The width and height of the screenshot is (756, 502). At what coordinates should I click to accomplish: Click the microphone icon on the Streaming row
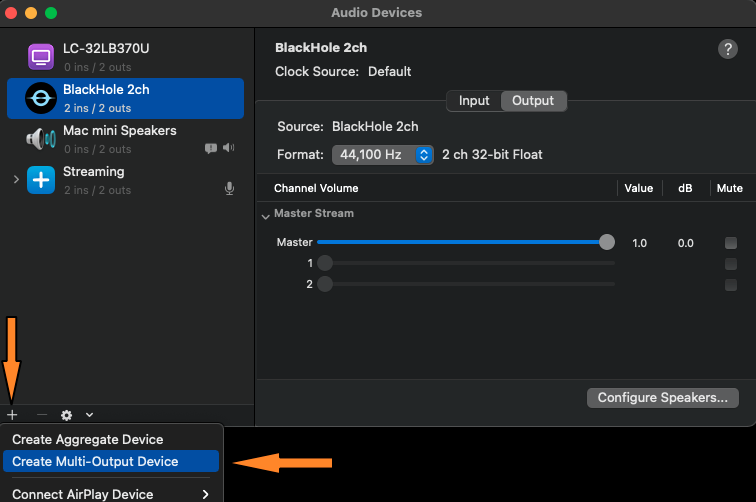230,189
